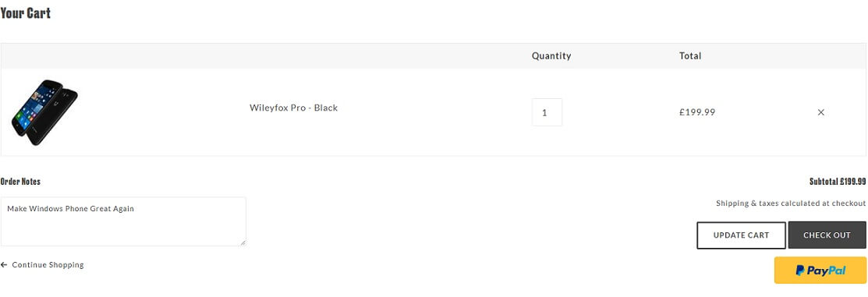Focus the quantity field showing 1

tap(547, 112)
